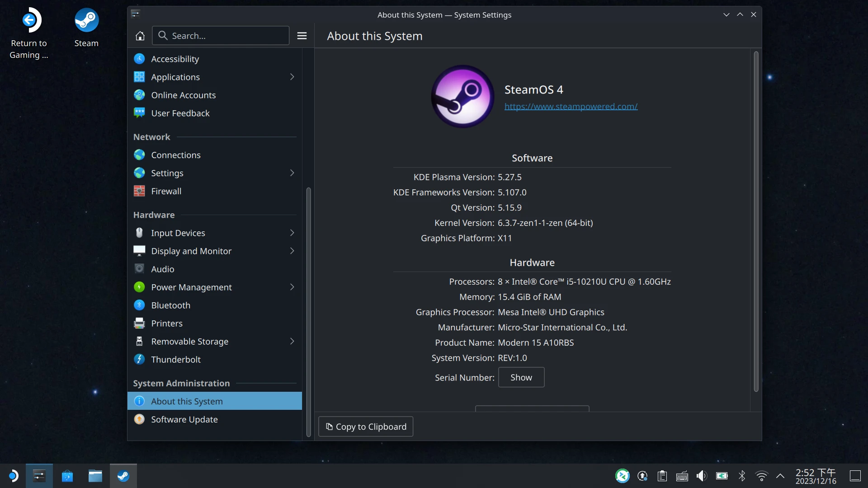Open Bluetooth settings in the sidebar
868x488 pixels.
tap(170, 305)
